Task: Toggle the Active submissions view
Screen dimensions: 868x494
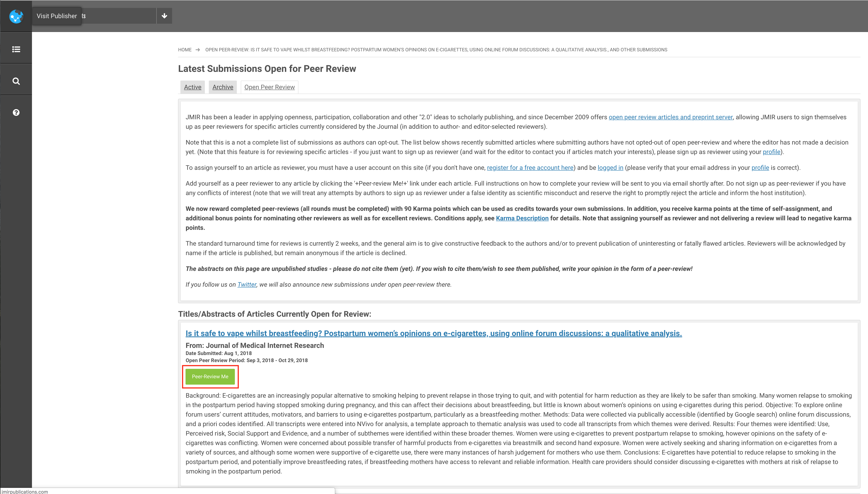Action: (193, 86)
